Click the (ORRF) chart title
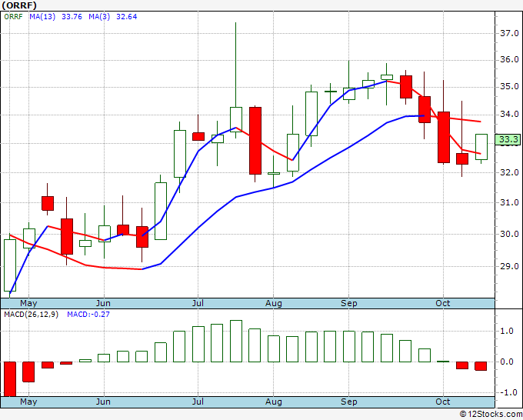The image size is (523, 420). click(x=19, y=5)
